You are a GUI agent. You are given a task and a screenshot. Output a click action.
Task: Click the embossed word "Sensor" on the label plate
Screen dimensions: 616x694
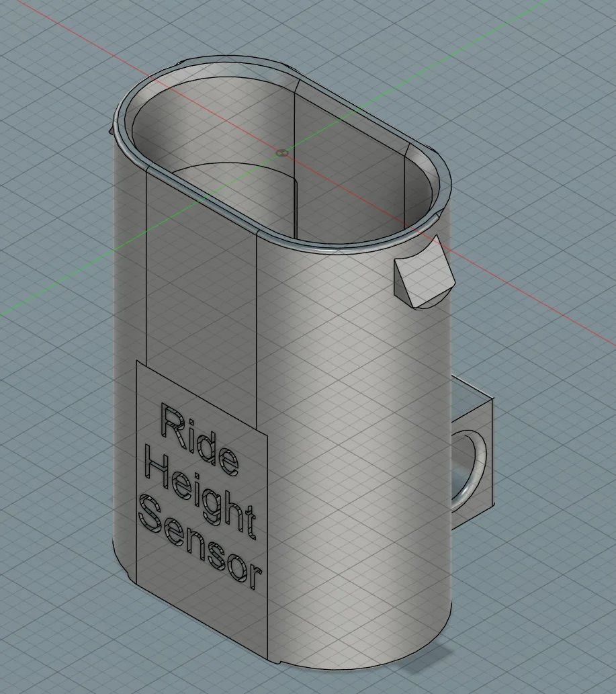[x=200, y=541]
